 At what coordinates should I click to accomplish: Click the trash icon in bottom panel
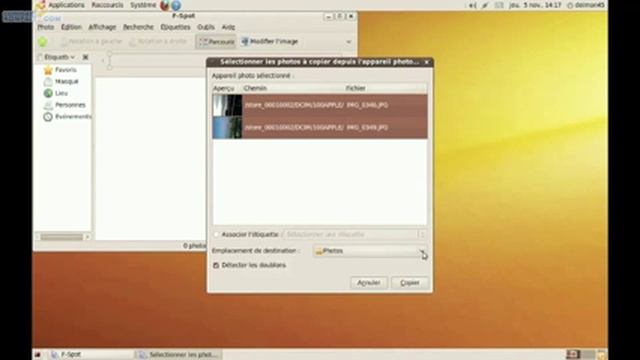coord(602,355)
